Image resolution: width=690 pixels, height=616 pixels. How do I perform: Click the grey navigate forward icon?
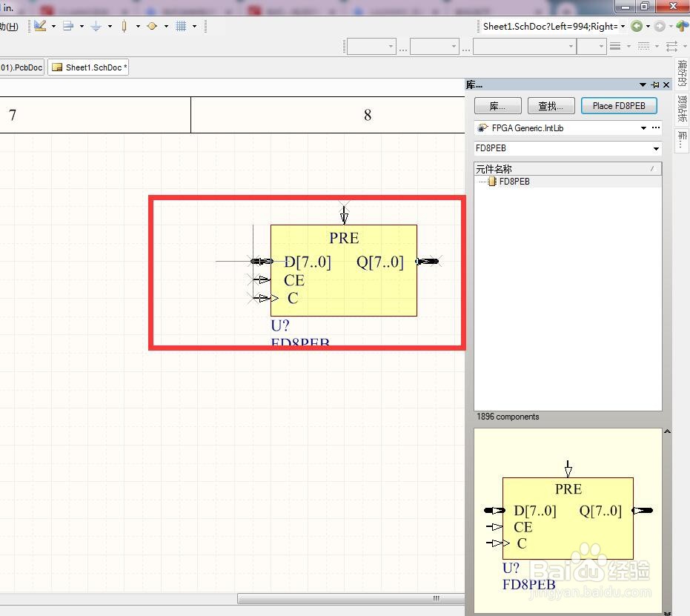(659, 27)
